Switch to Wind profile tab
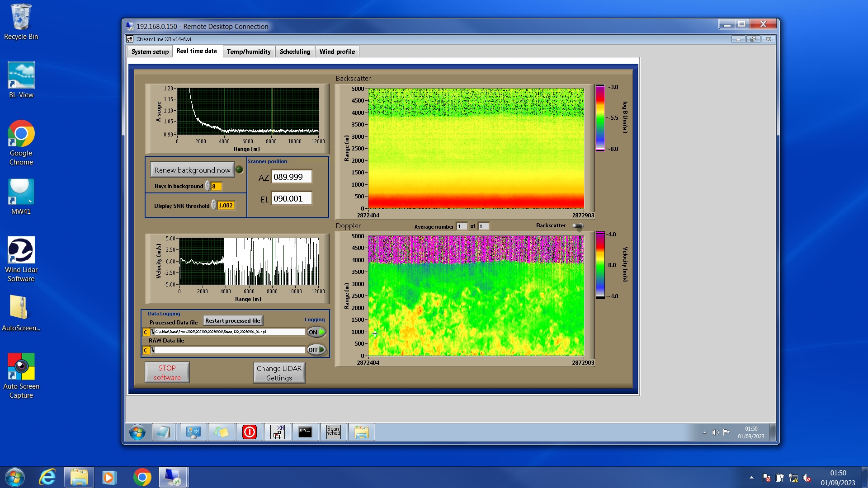Screen dimensions: 868x488 (337, 52)
